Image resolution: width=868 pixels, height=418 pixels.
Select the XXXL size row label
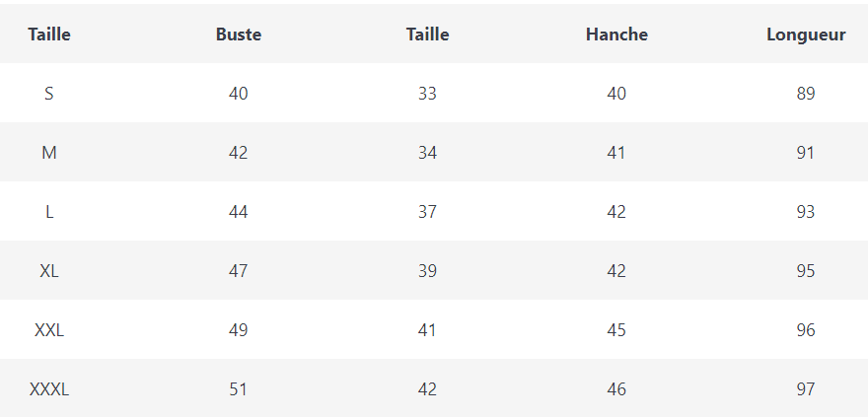(x=49, y=389)
